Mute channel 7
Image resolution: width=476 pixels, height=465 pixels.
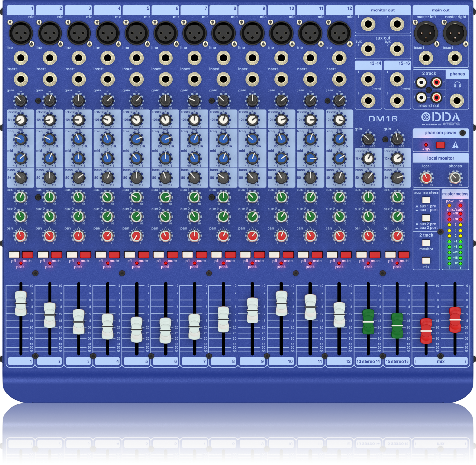(x=201, y=254)
